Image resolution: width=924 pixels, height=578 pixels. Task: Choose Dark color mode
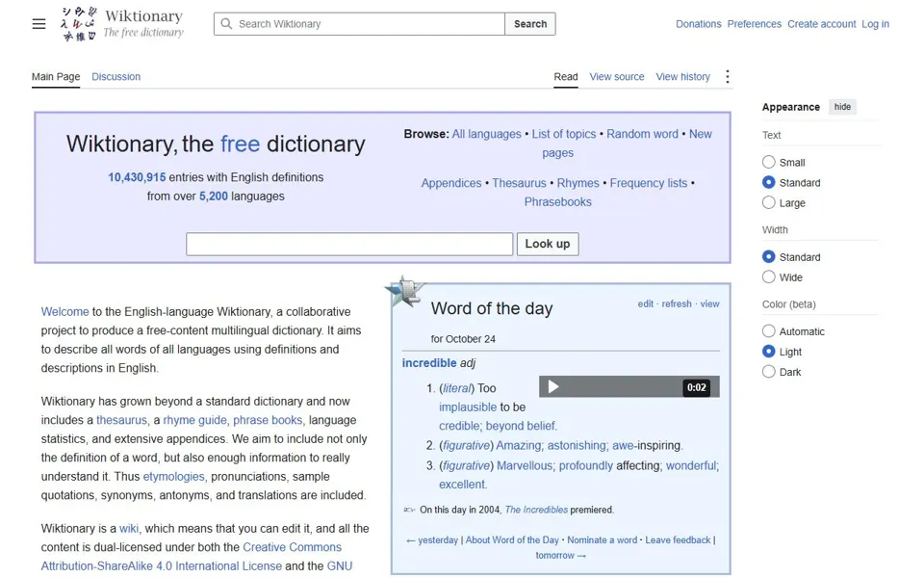pyautogui.click(x=768, y=372)
